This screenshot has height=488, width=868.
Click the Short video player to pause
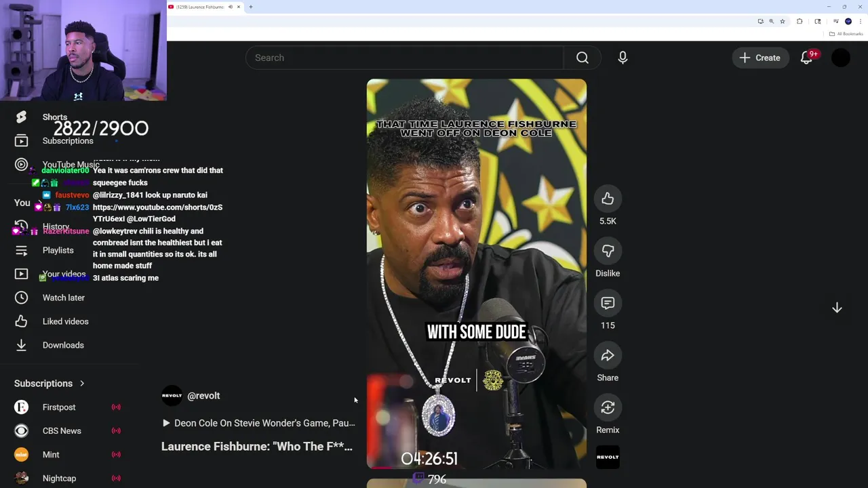477,273
